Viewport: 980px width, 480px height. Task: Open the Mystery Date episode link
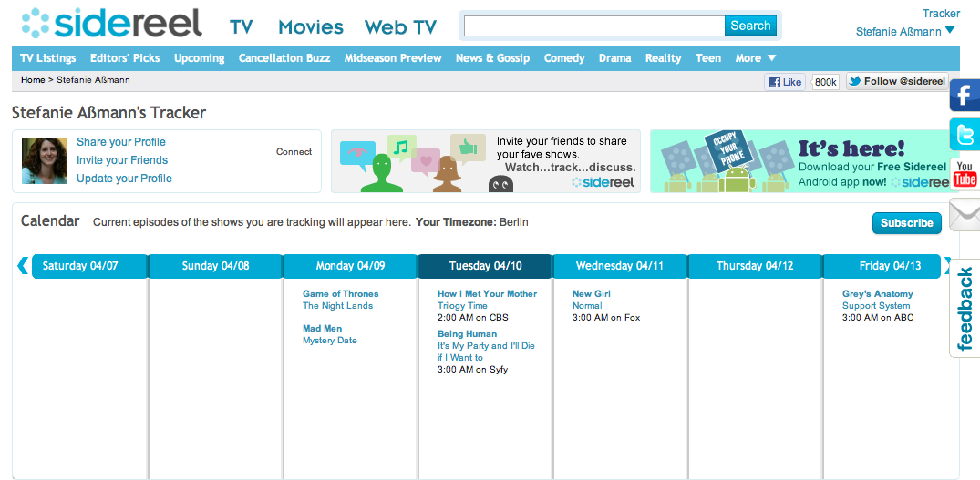[329, 340]
